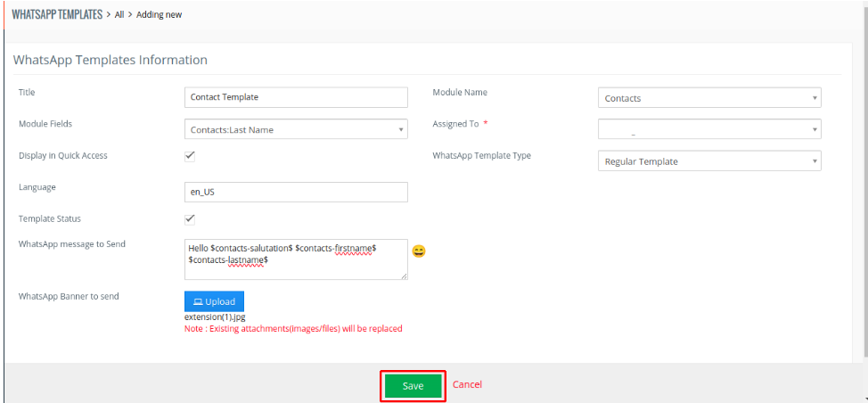Click inside the WhatsApp message textarea
Viewport: 868px width, 403px height.
point(296,259)
